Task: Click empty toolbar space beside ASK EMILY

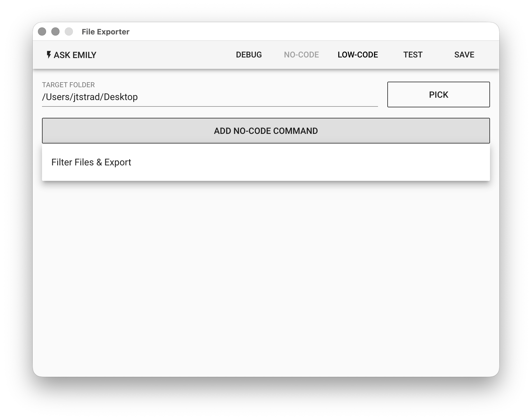Action: 163,55
